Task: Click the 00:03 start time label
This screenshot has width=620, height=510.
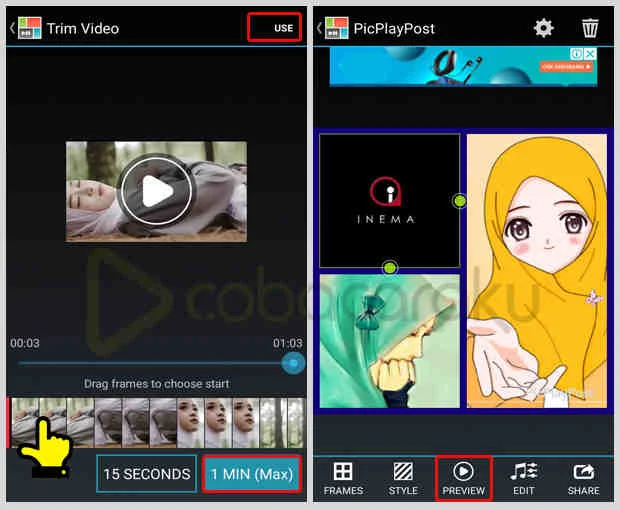Action: 25,343
